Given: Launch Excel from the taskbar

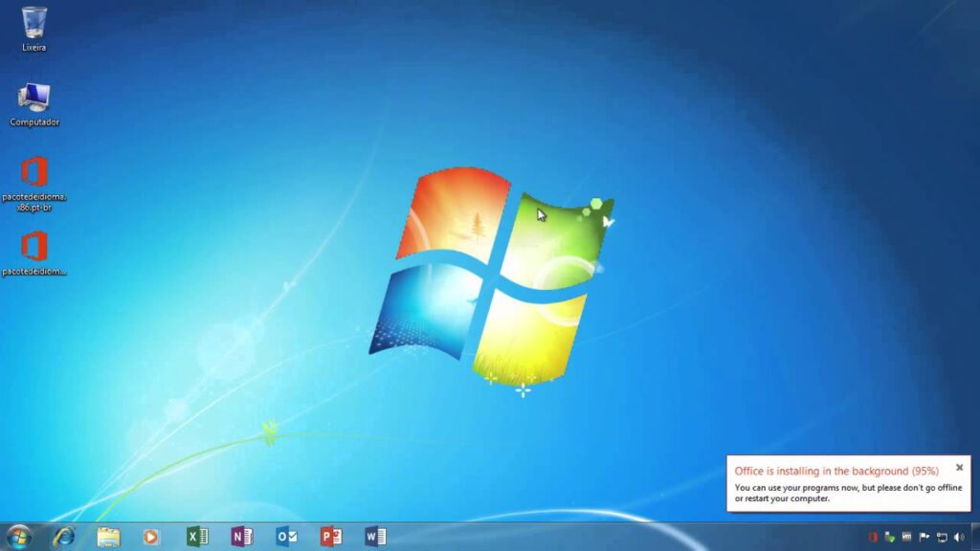Looking at the screenshot, I should pyautogui.click(x=197, y=537).
